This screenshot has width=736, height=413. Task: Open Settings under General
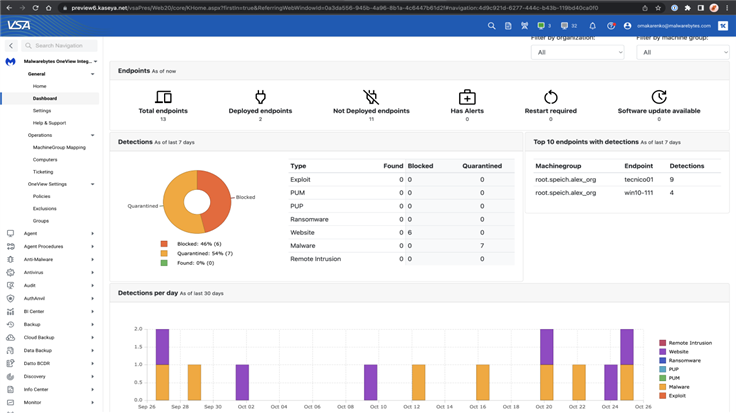[x=42, y=111]
